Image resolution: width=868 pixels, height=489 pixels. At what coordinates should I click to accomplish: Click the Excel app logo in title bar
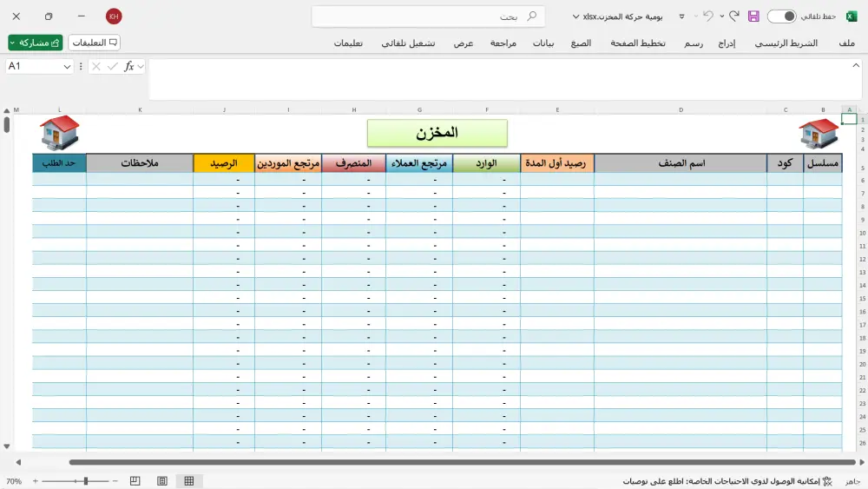point(852,17)
